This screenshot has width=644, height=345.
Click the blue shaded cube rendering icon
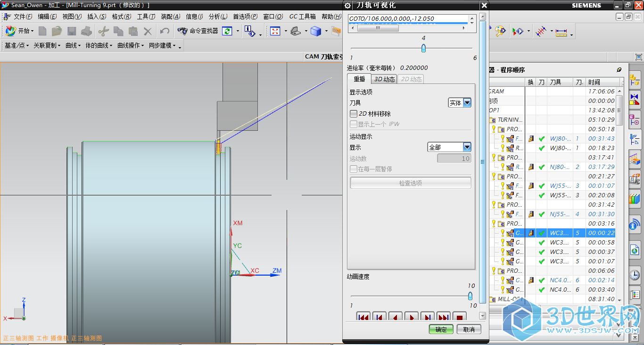tap(316, 31)
